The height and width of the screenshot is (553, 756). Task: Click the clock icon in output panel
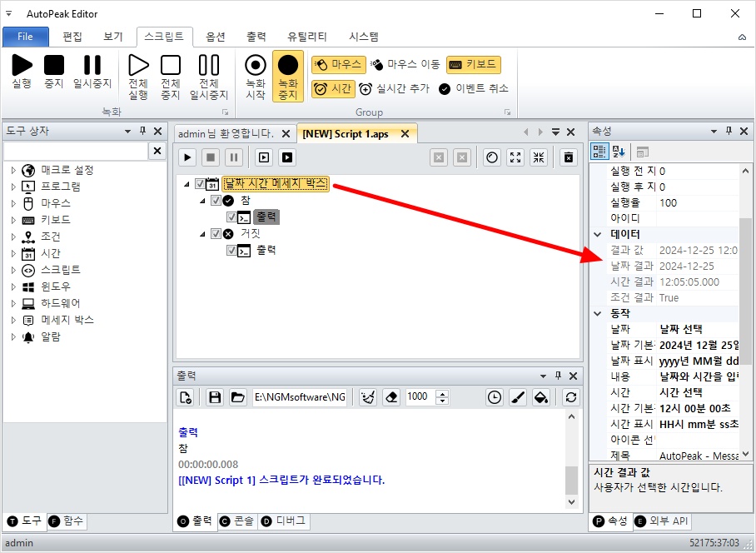tap(495, 397)
